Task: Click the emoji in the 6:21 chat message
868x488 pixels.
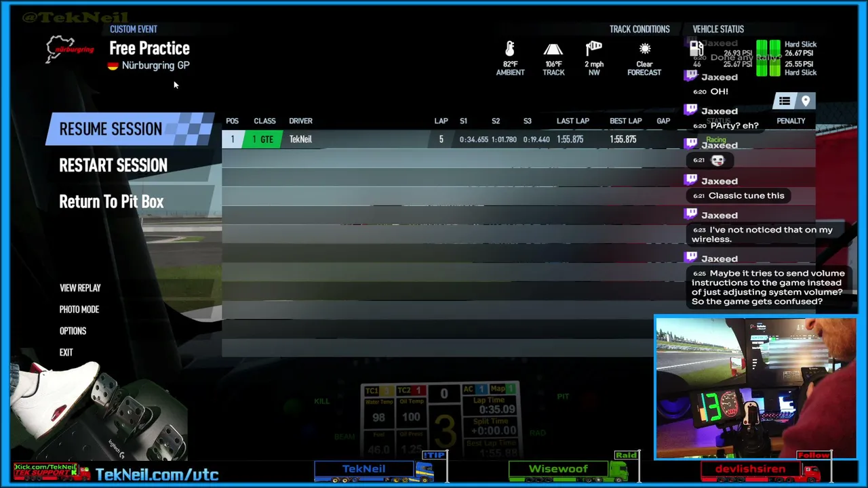Action: [717, 160]
